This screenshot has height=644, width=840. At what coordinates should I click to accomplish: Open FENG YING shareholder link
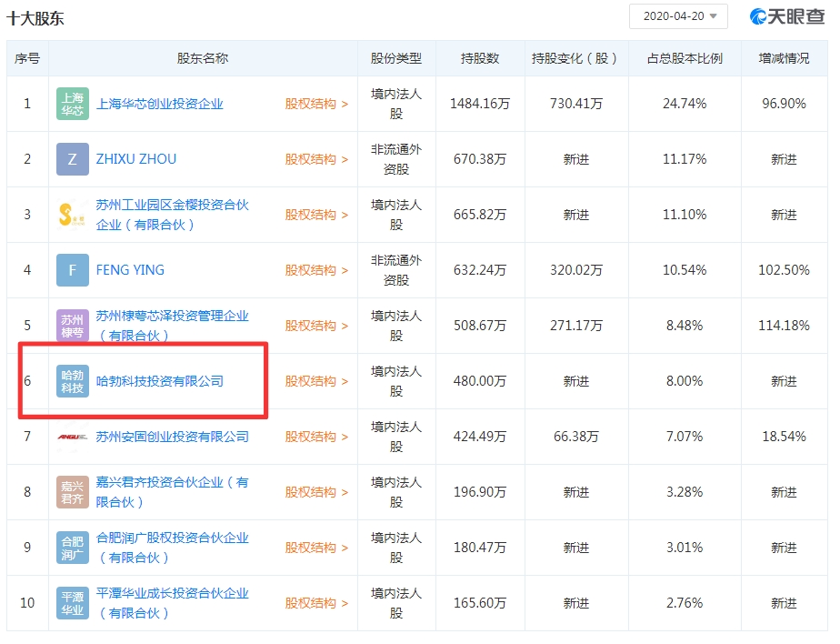(130, 270)
